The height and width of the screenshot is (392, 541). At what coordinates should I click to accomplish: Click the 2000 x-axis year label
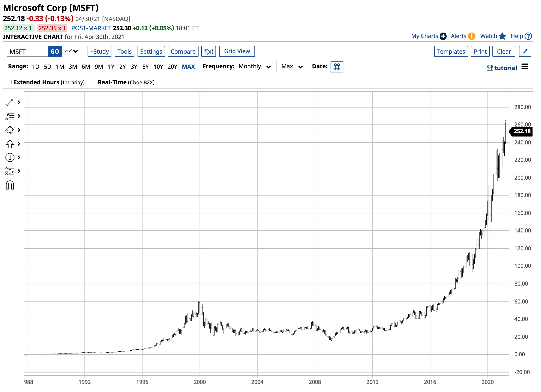coord(200,383)
